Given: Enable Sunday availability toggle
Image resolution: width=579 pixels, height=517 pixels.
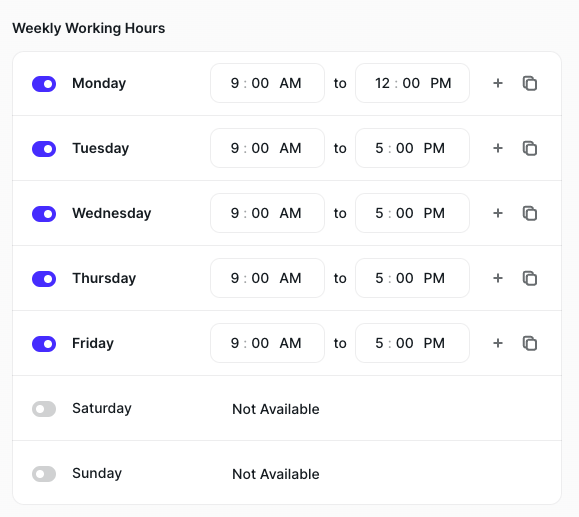Looking at the screenshot, I should pyautogui.click(x=44, y=474).
